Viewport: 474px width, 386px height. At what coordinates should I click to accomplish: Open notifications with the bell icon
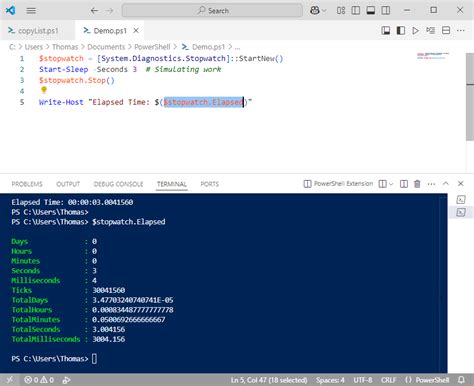click(x=461, y=380)
